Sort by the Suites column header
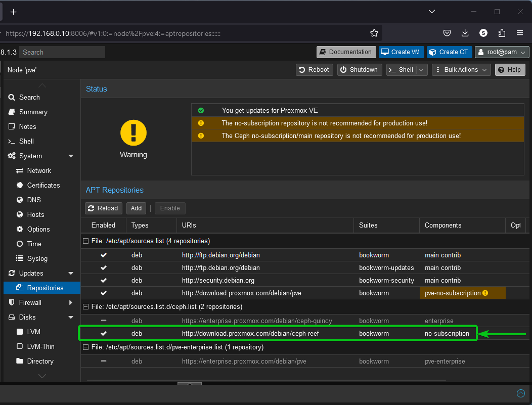Viewport: 532px width, 405px height. (x=387, y=225)
